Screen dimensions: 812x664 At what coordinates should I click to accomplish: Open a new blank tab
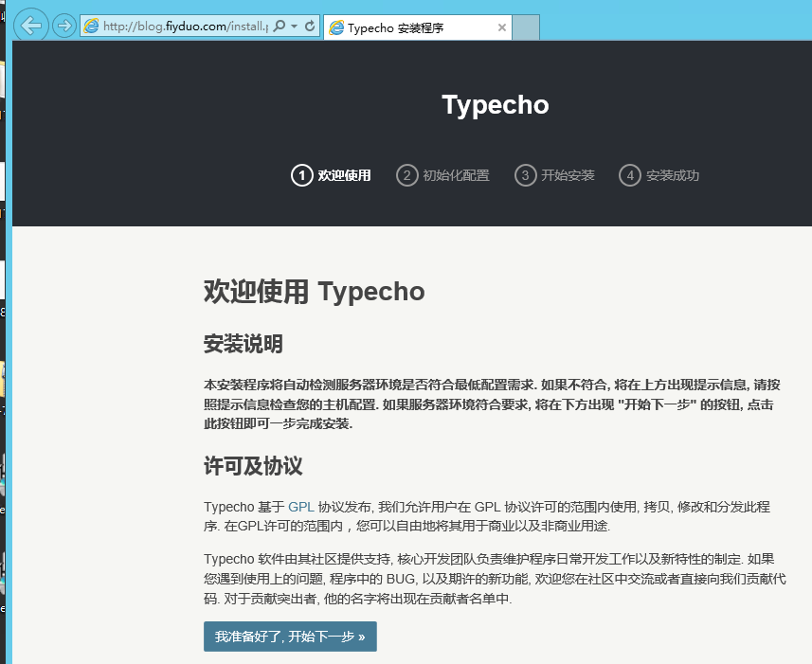[x=526, y=27]
